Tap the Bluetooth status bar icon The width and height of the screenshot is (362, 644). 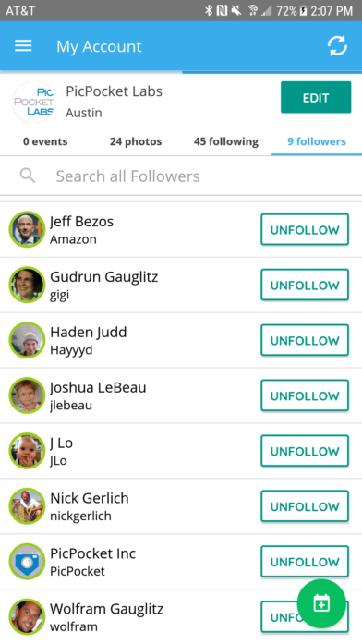209,11
